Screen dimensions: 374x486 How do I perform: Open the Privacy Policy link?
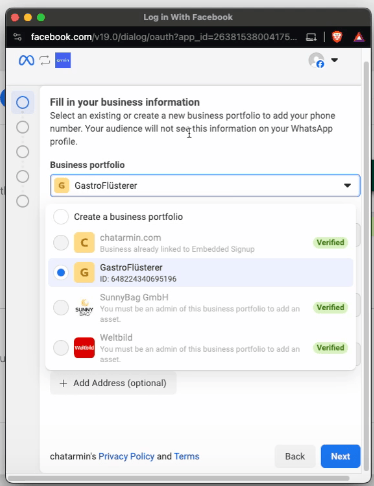(126, 456)
